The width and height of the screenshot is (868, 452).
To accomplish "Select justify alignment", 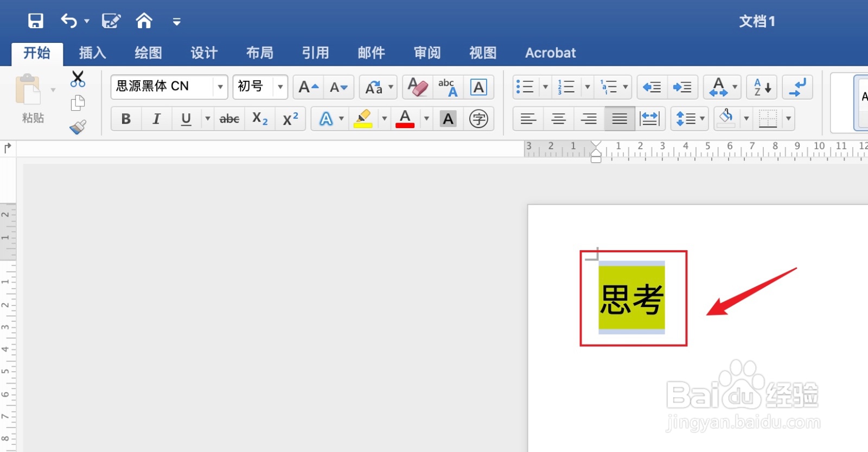I will [620, 119].
